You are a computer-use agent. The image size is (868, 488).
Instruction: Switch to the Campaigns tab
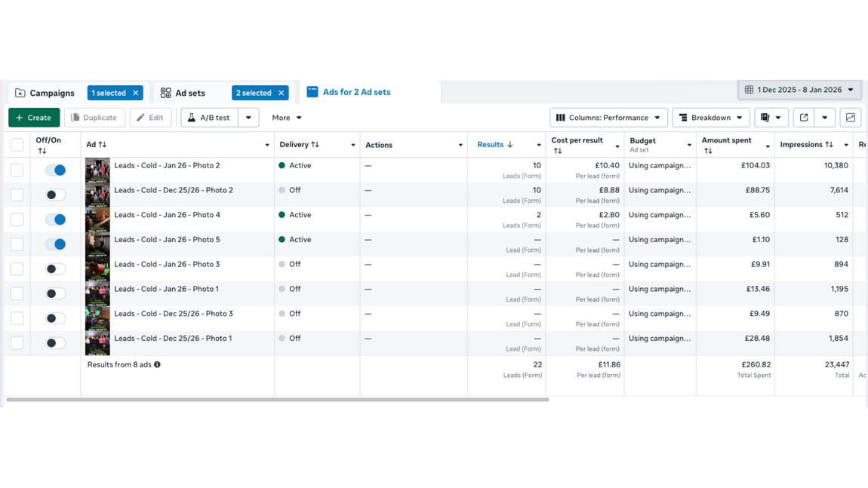[45, 93]
